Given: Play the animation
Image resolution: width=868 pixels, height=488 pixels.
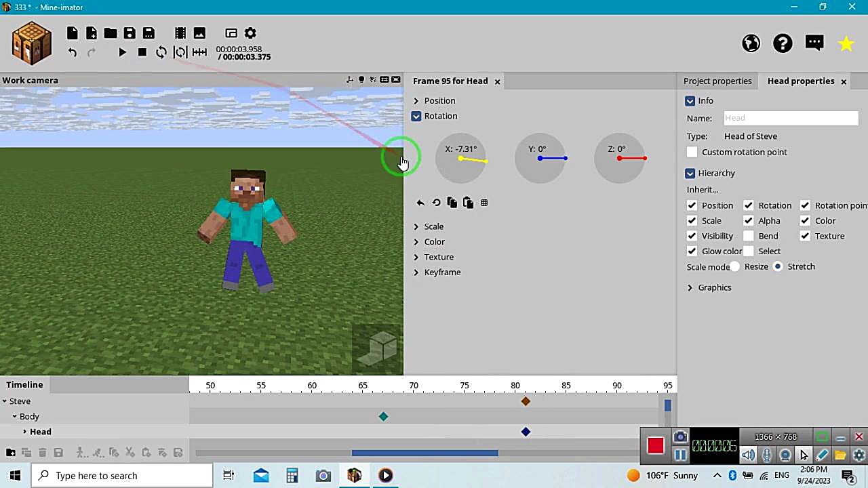Looking at the screenshot, I should tap(123, 52).
